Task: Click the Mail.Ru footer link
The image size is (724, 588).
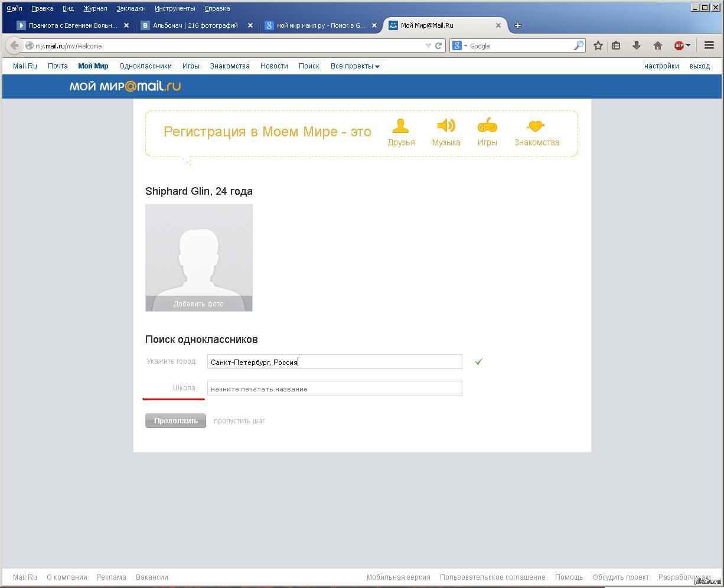Action: pos(25,577)
